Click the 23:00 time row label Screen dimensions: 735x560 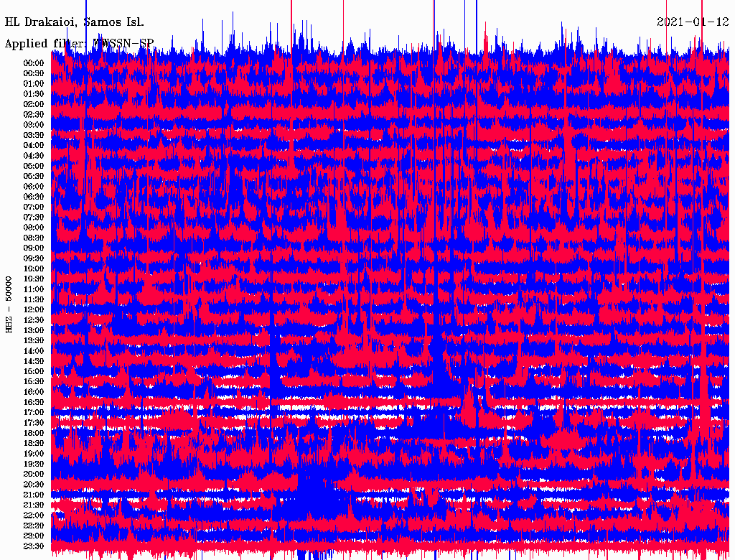(34, 536)
